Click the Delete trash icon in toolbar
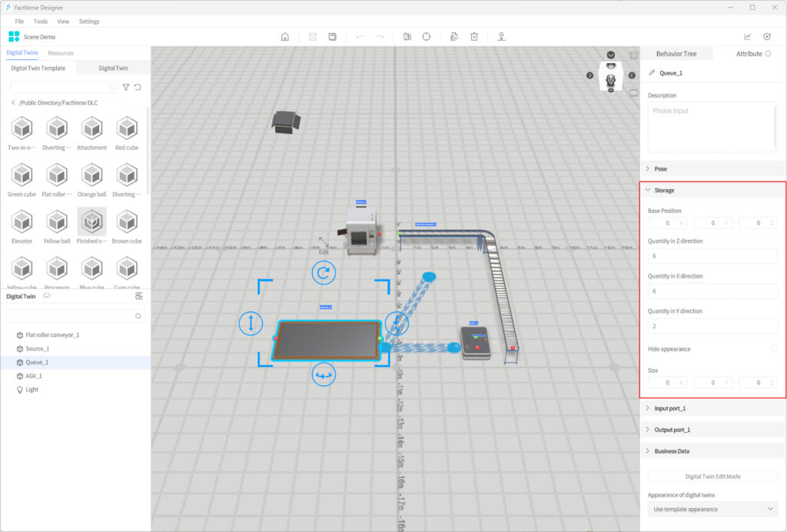787x532 pixels. coord(474,37)
